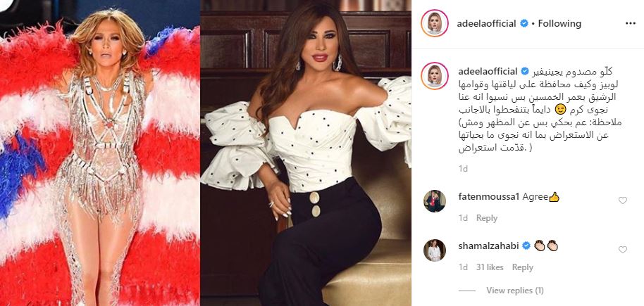The height and width of the screenshot is (306, 644).
Task: Click the verified badge in post header
Action: click(524, 24)
